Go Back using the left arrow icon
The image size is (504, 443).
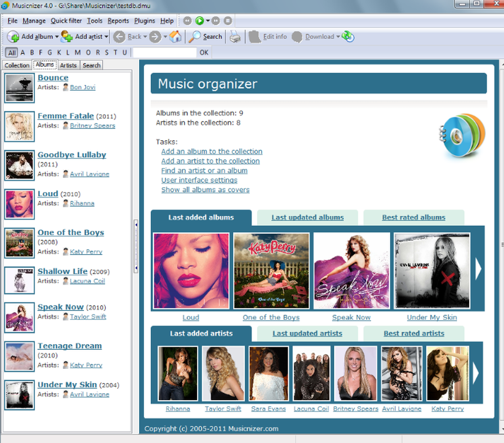tap(119, 37)
